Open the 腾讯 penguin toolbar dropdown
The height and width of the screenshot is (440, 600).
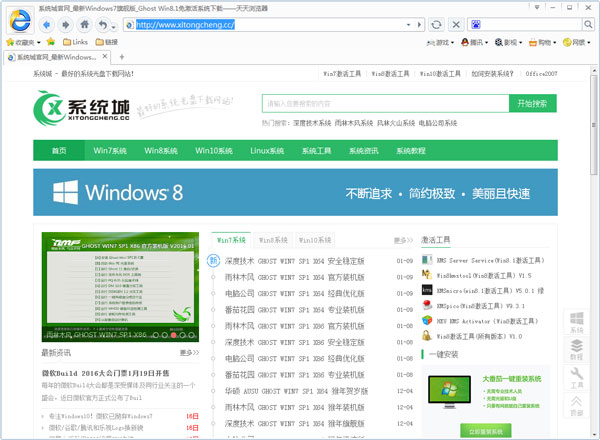[x=474, y=42]
